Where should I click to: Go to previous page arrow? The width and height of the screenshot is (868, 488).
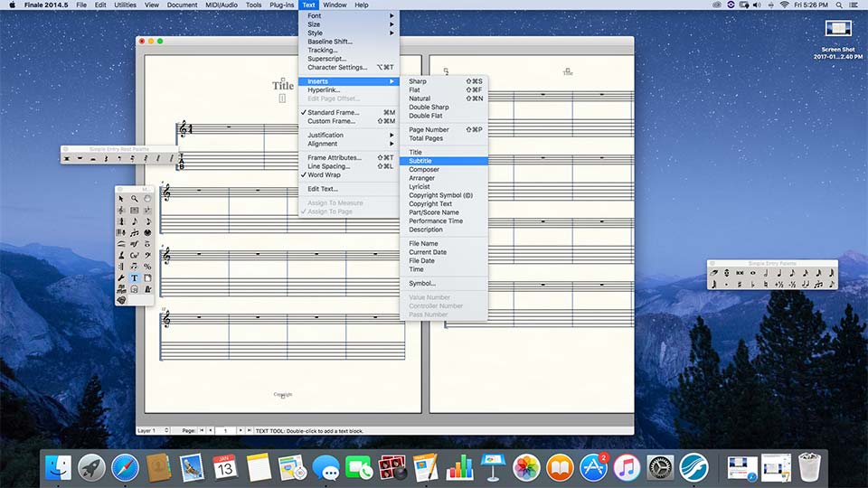coord(211,430)
